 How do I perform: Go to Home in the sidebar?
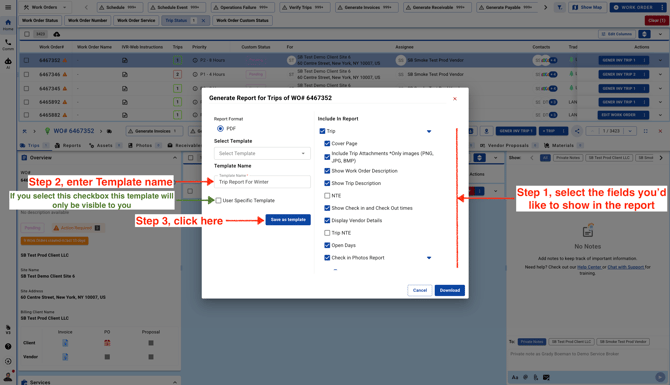[8, 24]
